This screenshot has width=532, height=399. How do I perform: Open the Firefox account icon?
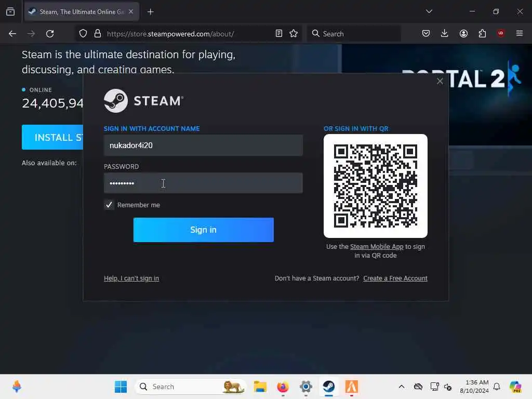[463, 33]
